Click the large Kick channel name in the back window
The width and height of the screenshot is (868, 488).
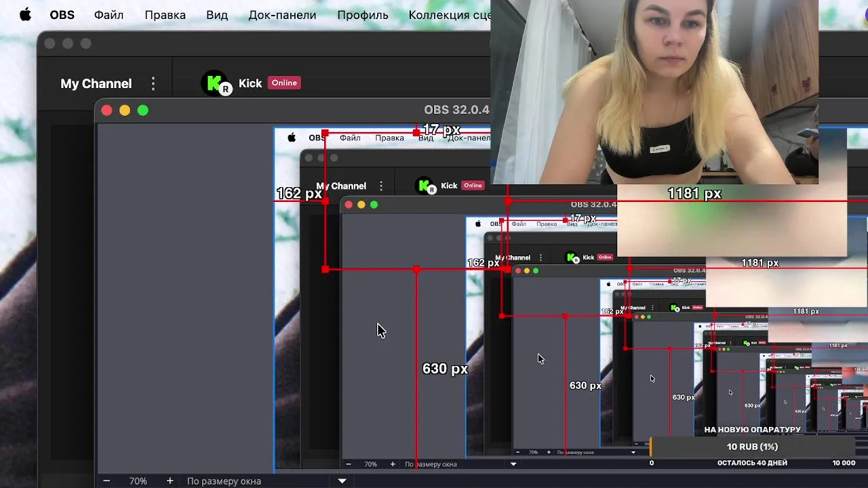250,83
